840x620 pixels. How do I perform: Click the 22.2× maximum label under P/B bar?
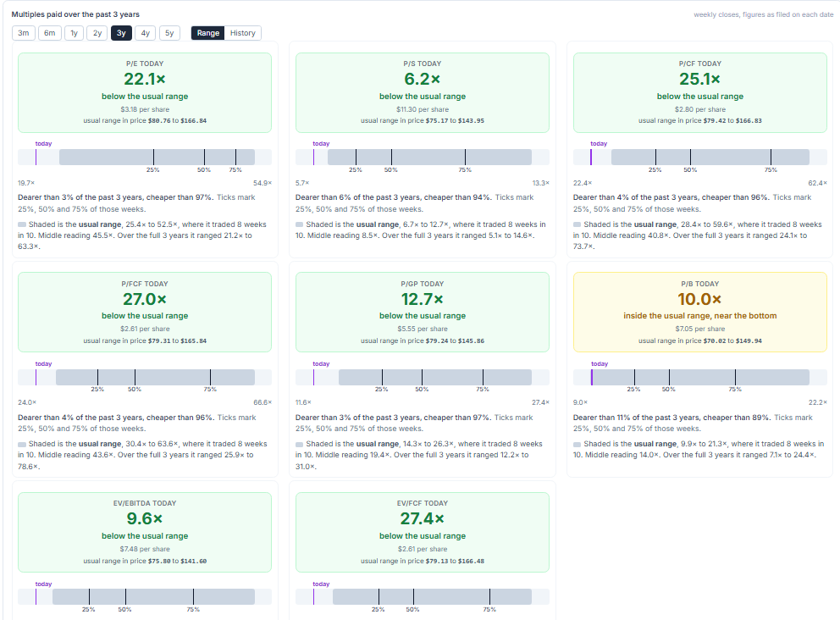(817, 402)
